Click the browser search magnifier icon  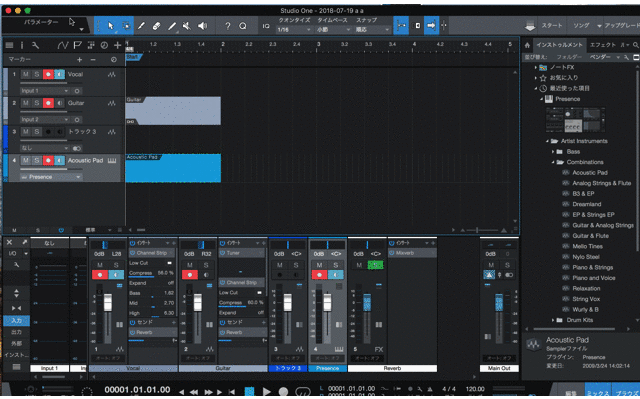636,45
